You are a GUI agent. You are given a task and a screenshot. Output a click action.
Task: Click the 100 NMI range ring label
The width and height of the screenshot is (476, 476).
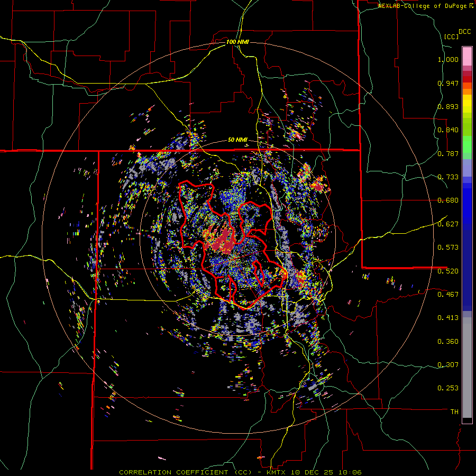[x=237, y=42]
